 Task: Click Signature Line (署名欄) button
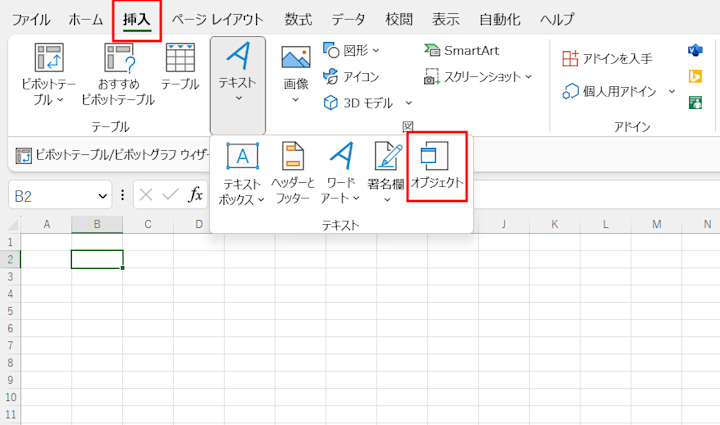(x=387, y=173)
